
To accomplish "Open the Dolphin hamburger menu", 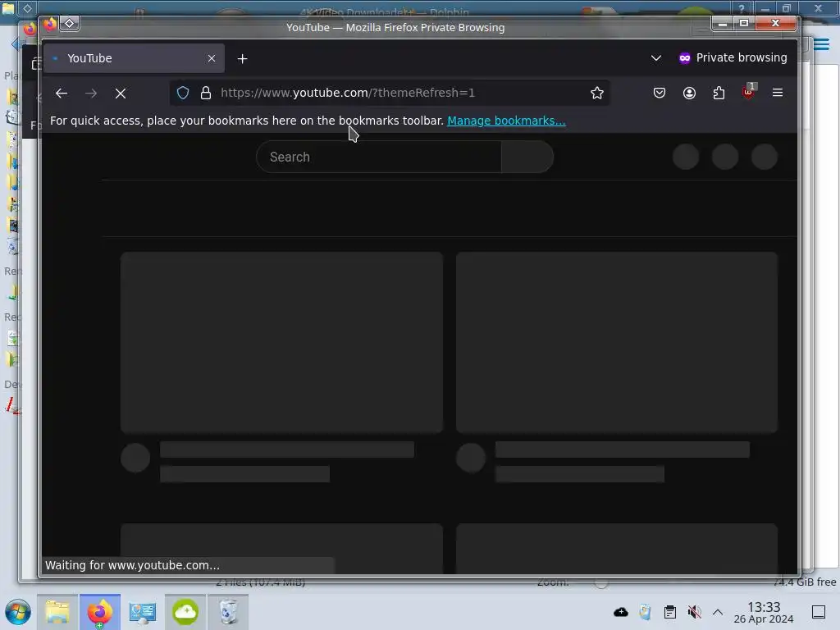I will coord(821,44).
